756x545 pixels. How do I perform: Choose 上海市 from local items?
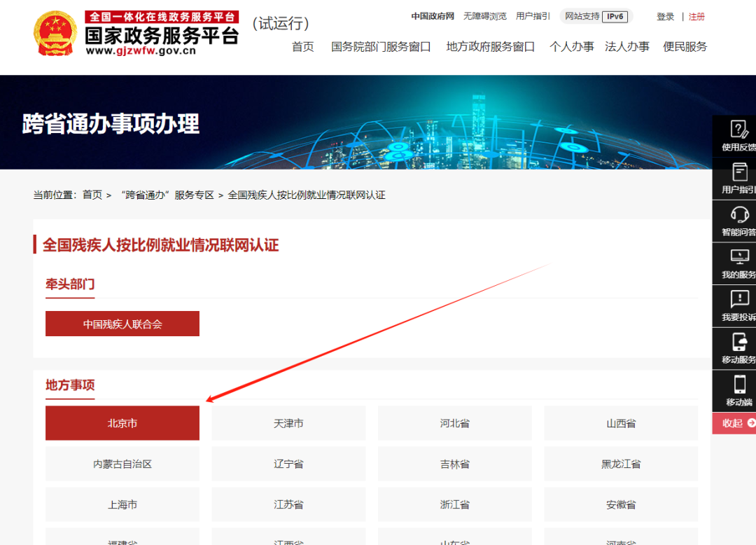pos(122,505)
